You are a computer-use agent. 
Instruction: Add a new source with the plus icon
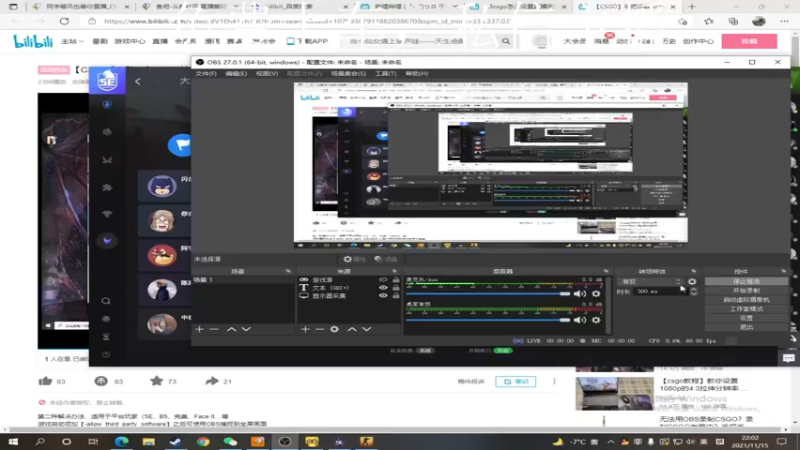click(305, 329)
